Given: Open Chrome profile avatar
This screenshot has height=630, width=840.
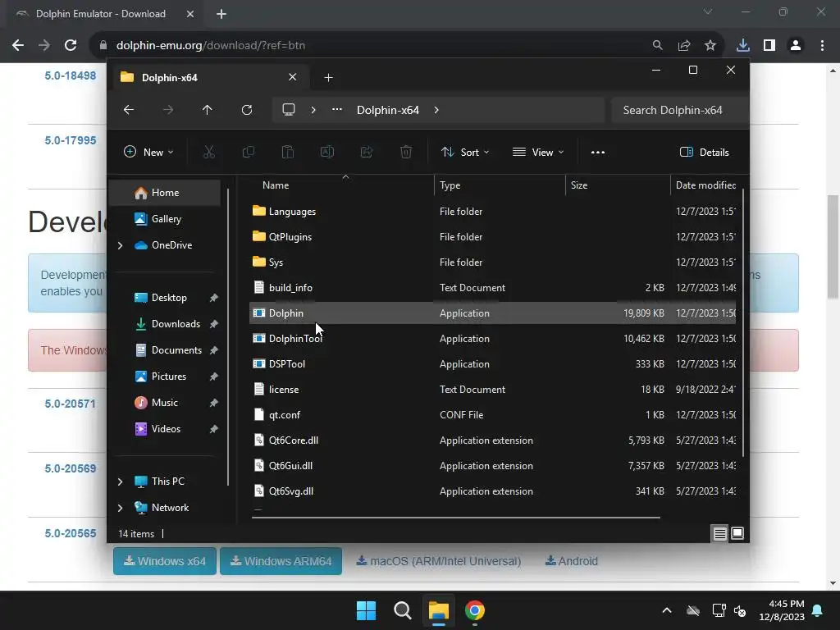Looking at the screenshot, I should [x=796, y=46].
